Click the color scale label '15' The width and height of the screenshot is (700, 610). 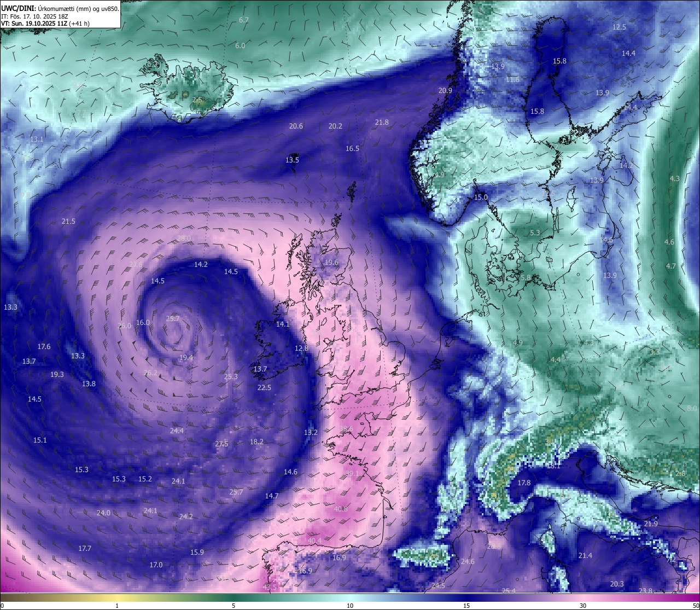[466, 606]
